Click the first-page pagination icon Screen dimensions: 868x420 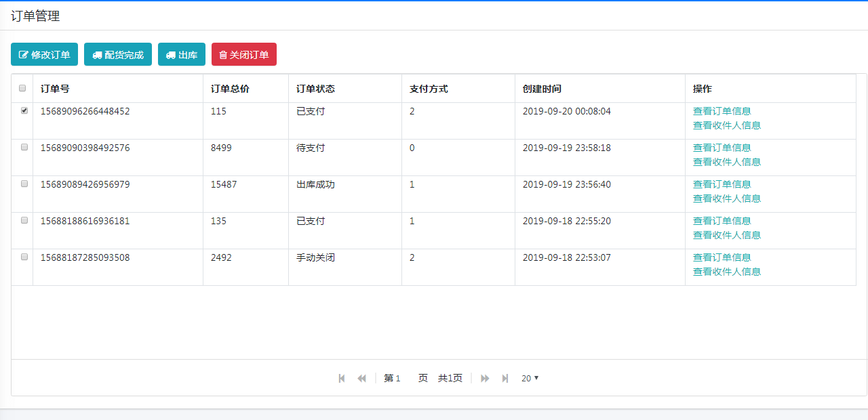(x=341, y=378)
